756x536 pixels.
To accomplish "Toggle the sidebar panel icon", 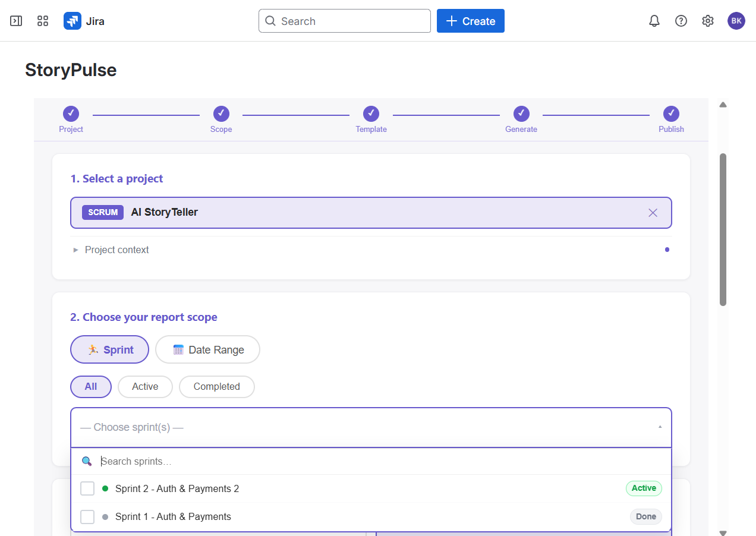I will coord(16,21).
